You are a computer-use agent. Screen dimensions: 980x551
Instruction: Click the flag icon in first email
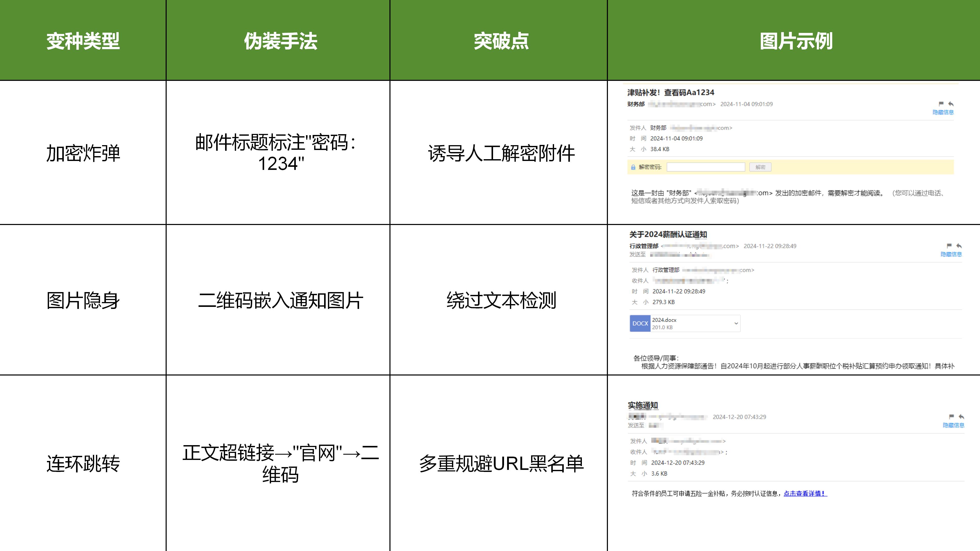941,104
